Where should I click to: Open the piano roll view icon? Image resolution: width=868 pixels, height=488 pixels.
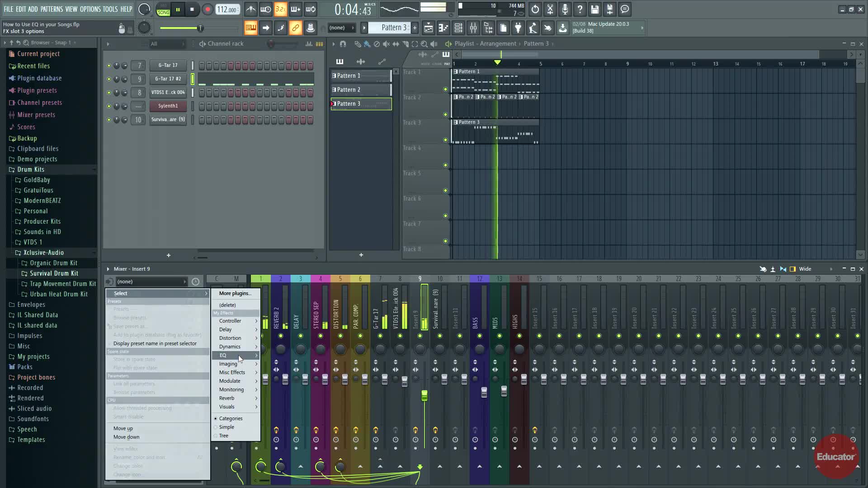click(443, 28)
